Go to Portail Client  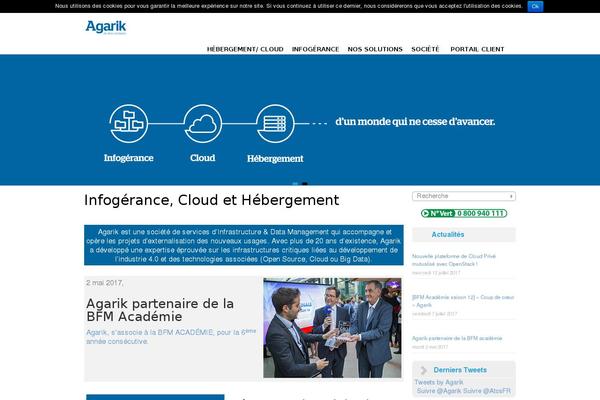pos(477,49)
